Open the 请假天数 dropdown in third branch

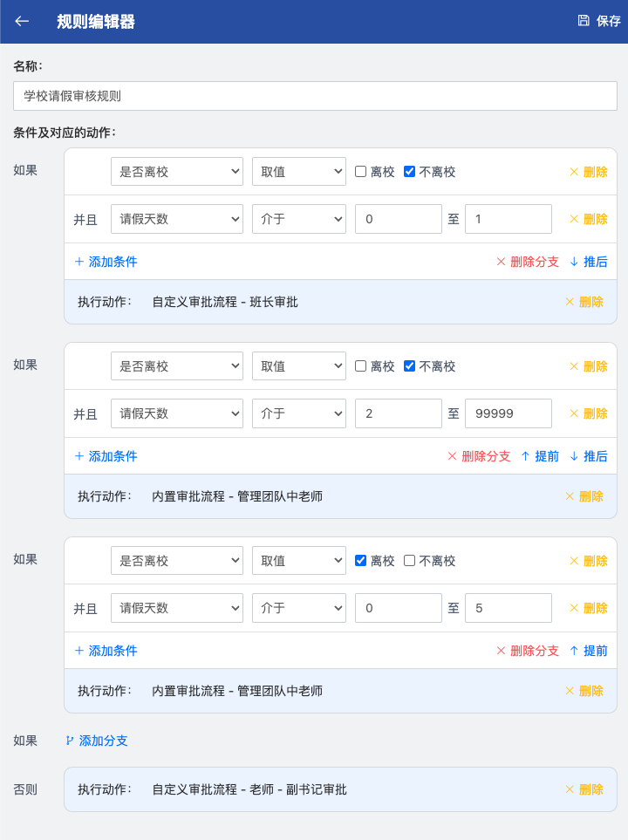pyautogui.click(x=177, y=608)
